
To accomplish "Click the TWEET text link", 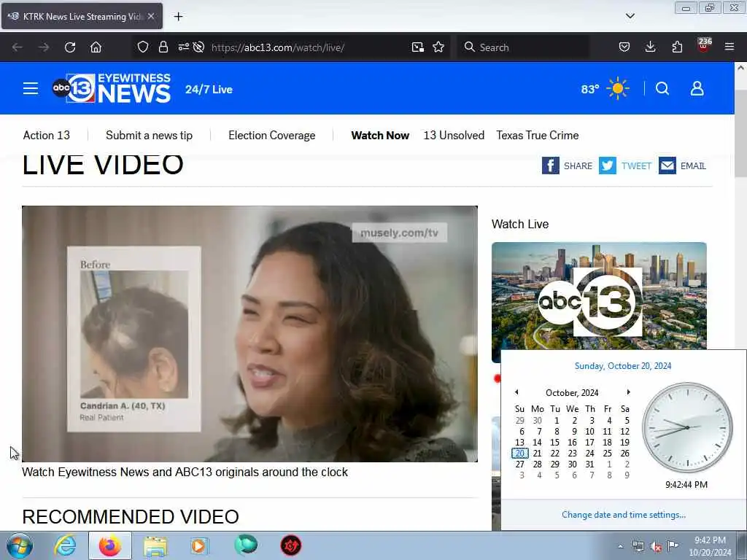I will tap(636, 166).
